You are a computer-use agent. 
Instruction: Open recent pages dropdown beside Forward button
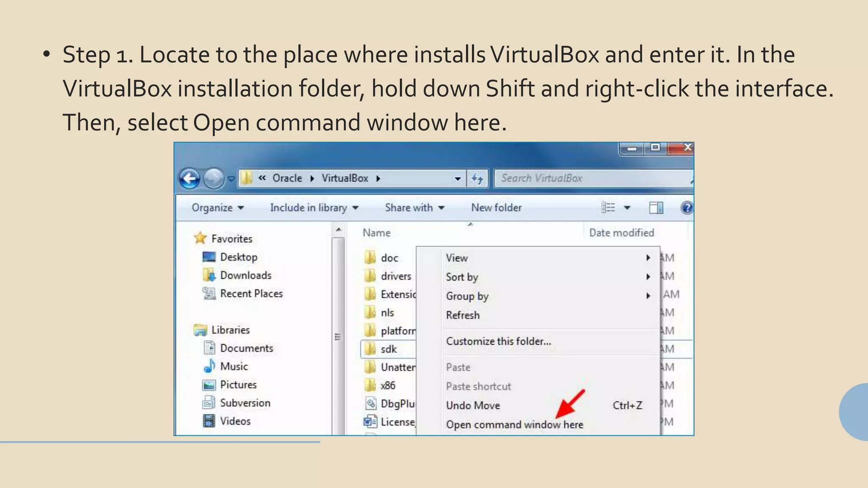click(x=231, y=179)
